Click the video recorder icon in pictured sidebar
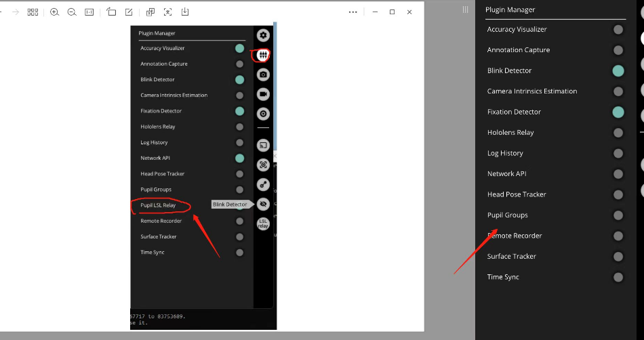644x340 pixels. (x=263, y=94)
